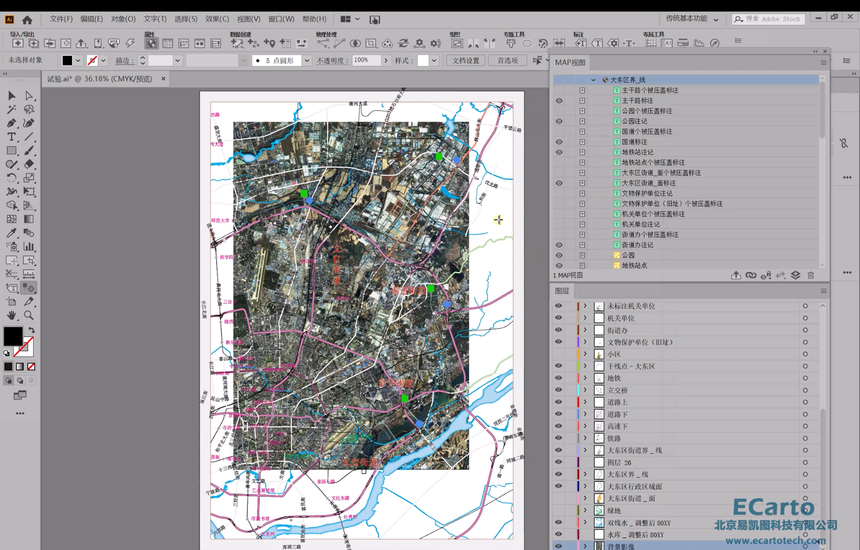Select the Rectangle tool

[x=12, y=150]
